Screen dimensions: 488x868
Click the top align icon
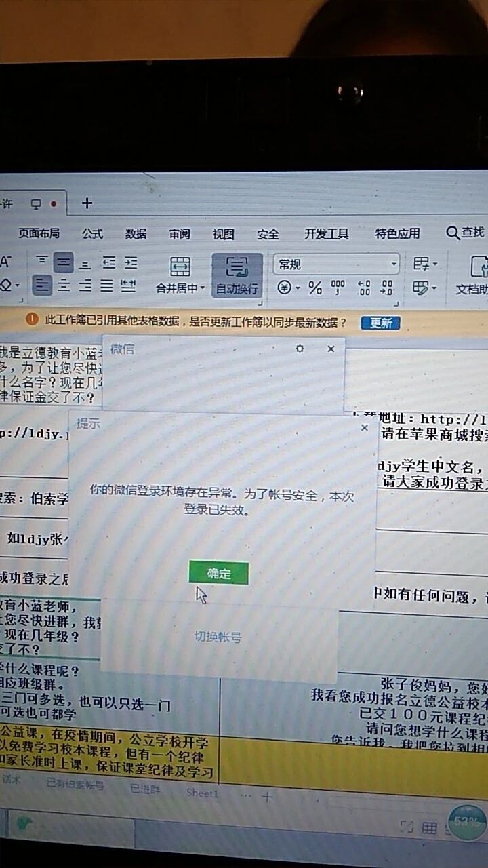point(42,262)
